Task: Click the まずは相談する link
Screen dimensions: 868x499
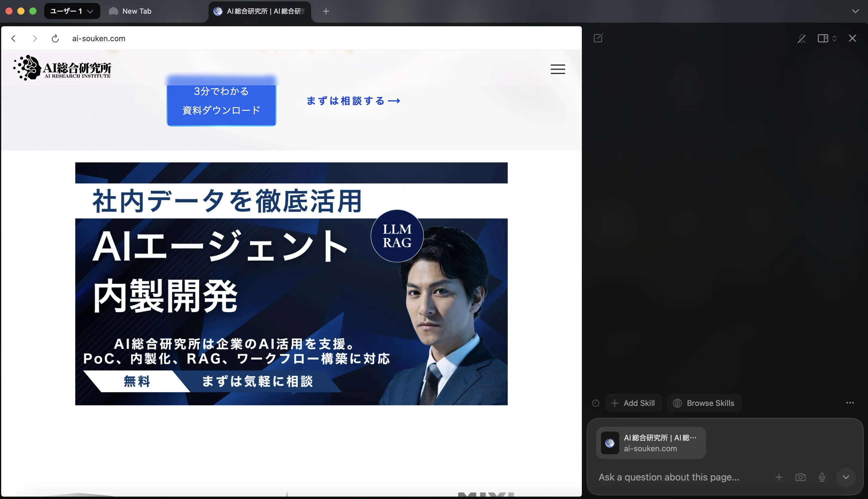Action: (x=353, y=101)
